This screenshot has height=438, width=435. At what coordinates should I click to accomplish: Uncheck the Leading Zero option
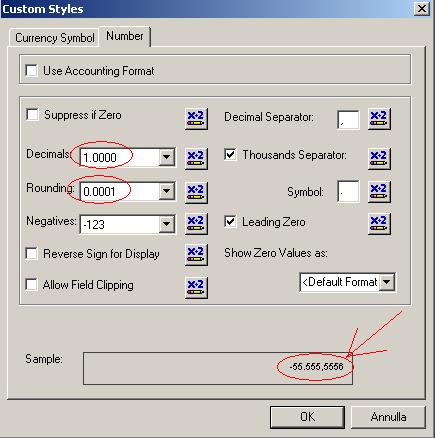[230, 222]
